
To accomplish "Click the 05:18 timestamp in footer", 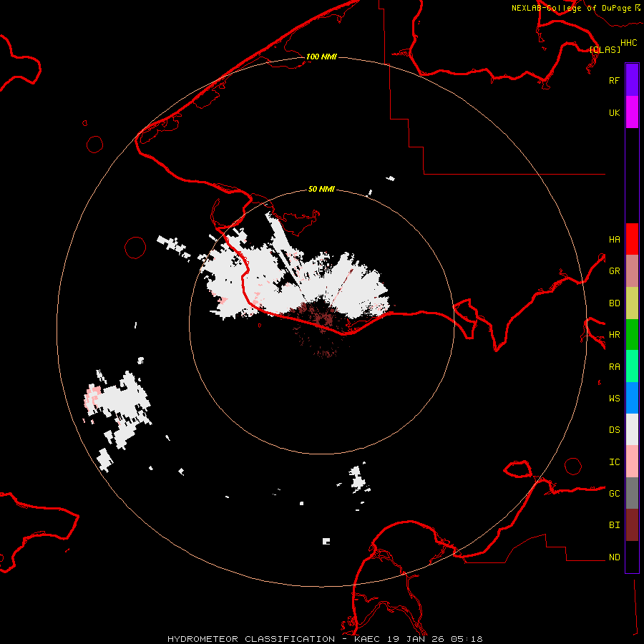I will coord(466,639).
